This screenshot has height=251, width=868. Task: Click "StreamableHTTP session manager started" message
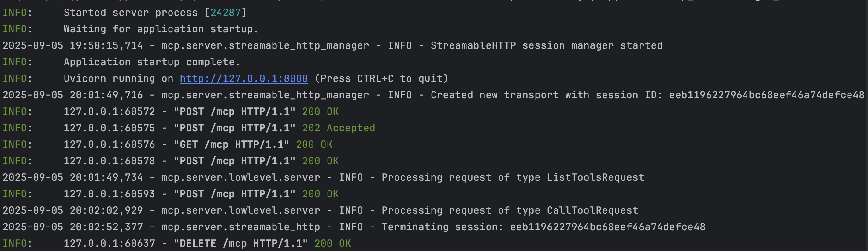point(546,45)
